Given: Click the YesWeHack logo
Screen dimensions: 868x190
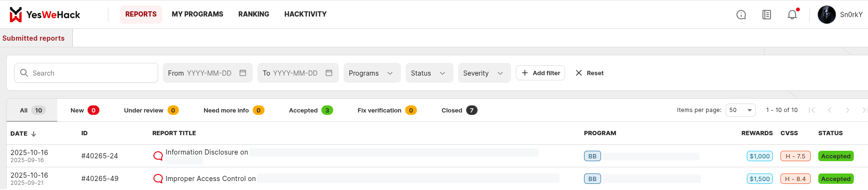Looking at the screenshot, I should (x=45, y=15).
